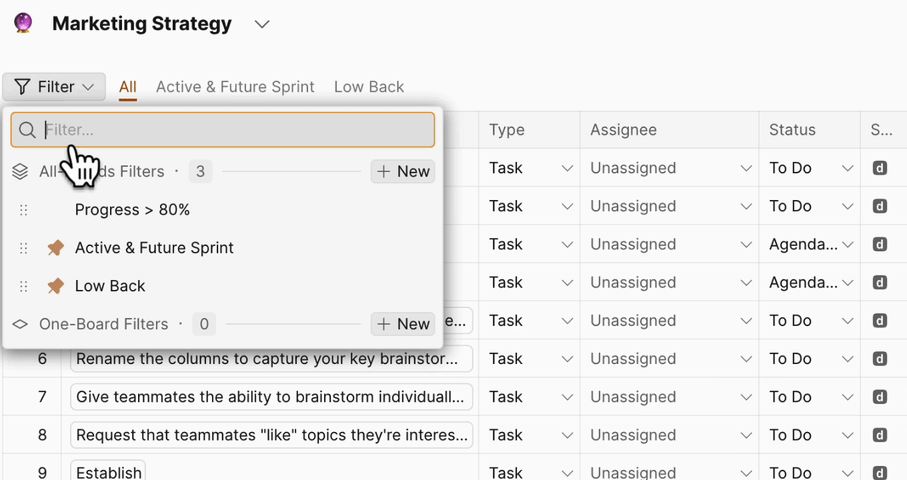The height and width of the screenshot is (480, 907).
Task: Click the drag handle beside Progress > 80%
Action: pyautogui.click(x=24, y=210)
